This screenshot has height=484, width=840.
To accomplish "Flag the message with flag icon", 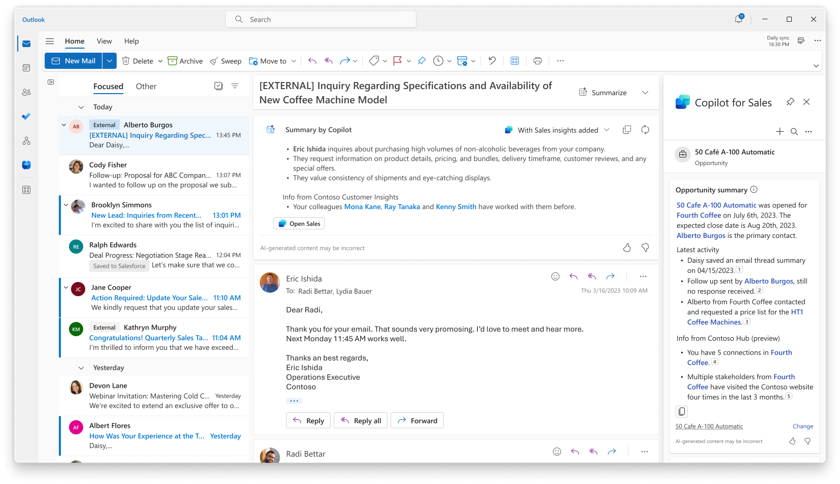I will [398, 61].
